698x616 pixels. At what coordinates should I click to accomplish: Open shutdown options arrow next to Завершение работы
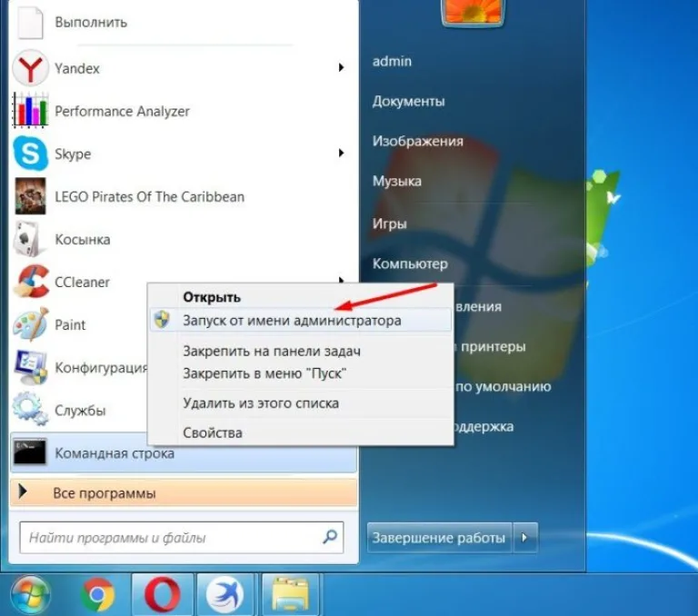524,538
